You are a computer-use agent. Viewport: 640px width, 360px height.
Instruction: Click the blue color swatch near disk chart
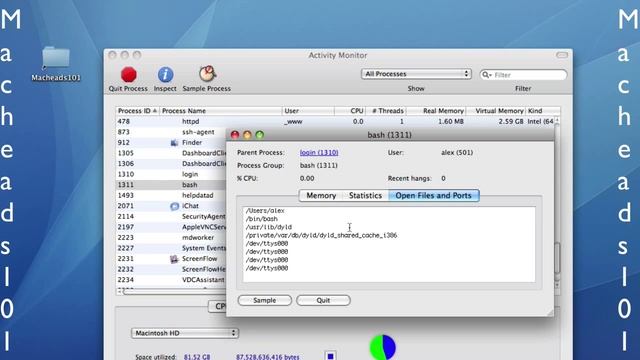click(x=331, y=356)
